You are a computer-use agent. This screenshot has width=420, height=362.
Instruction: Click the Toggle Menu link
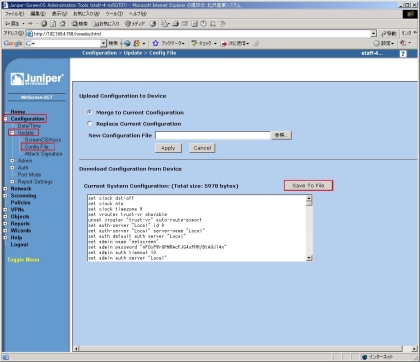(x=23, y=260)
